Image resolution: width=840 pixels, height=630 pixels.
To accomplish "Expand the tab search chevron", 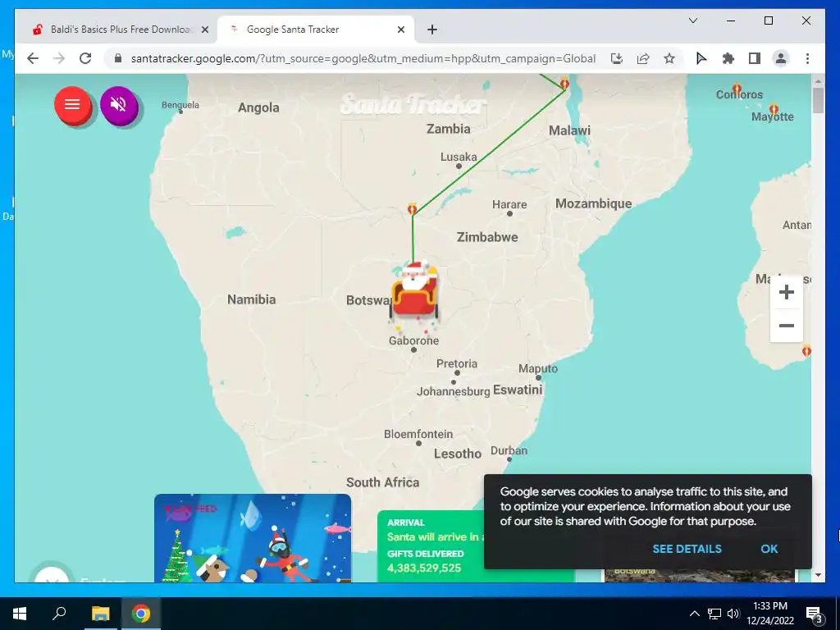I will tap(692, 21).
